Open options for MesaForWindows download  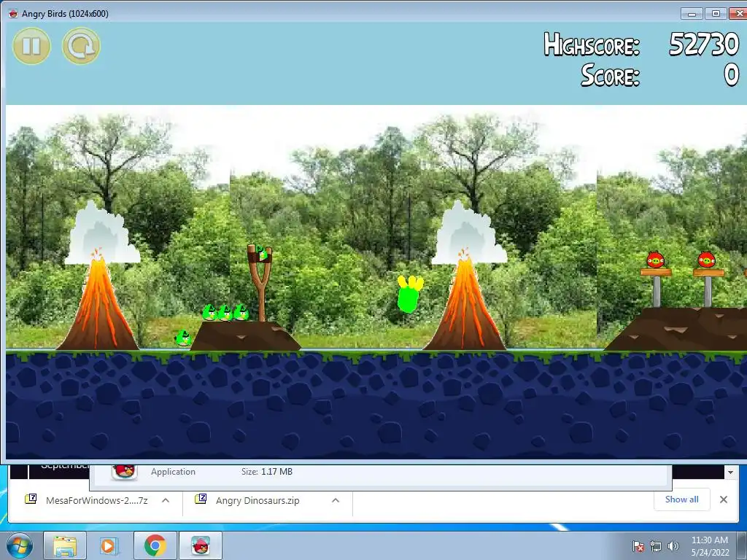(x=166, y=500)
